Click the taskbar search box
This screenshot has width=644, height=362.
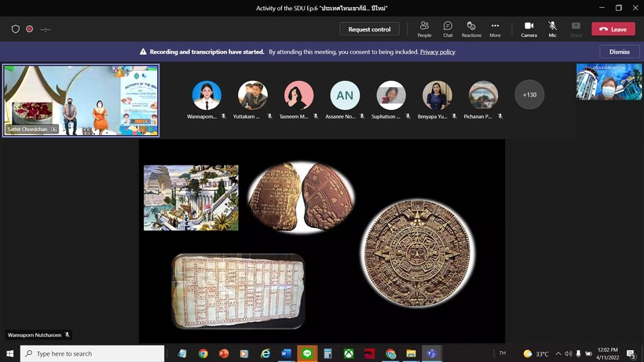click(x=92, y=353)
